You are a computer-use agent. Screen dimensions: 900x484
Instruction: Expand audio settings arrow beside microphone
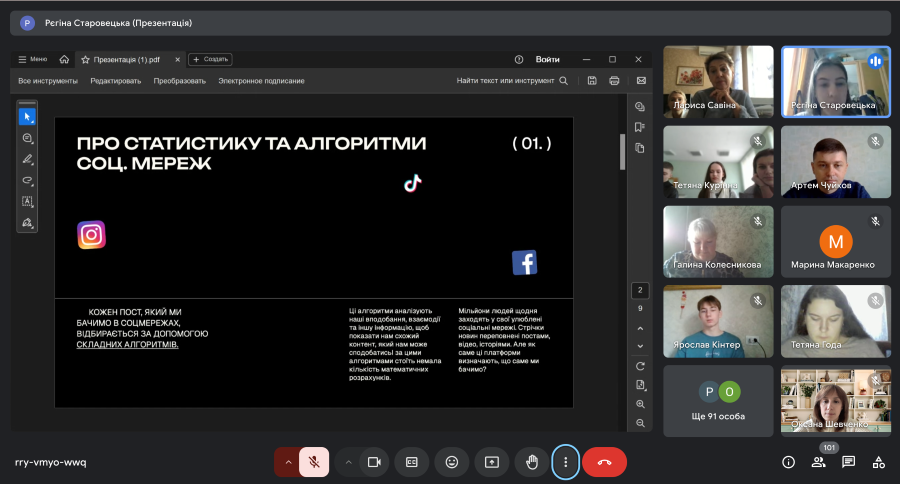(288, 462)
